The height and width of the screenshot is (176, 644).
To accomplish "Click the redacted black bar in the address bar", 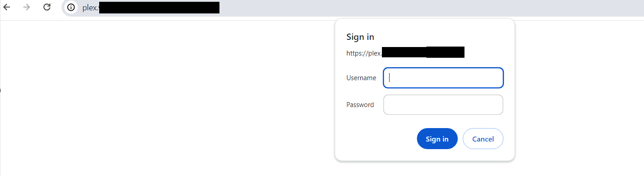I will pyautogui.click(x=159, y=8).
